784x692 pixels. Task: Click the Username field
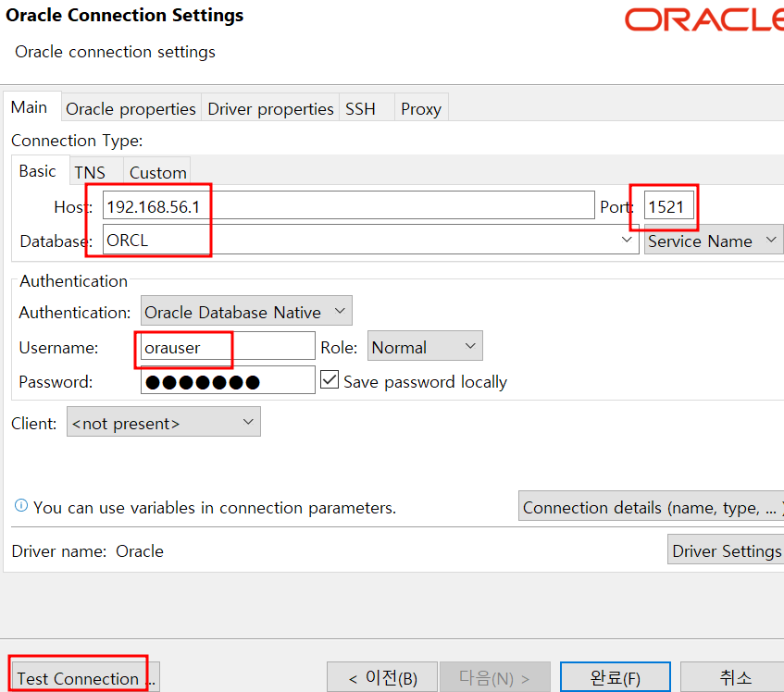228,346
